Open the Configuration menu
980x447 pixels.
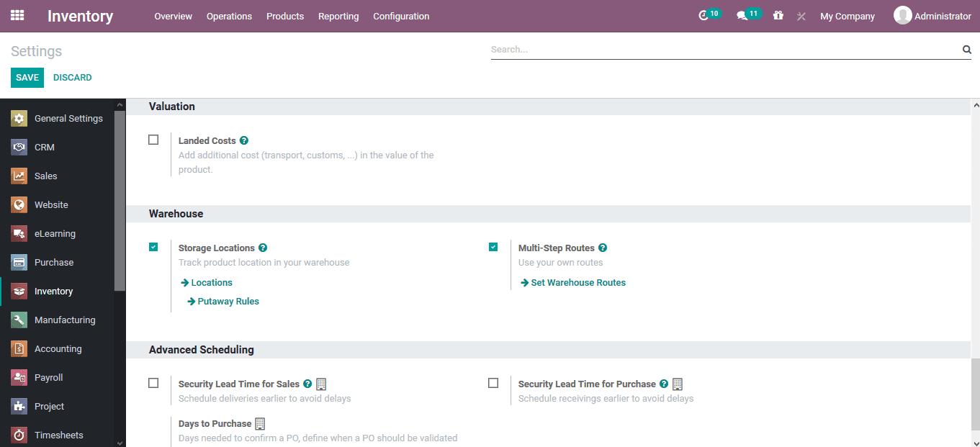[401, 16]
